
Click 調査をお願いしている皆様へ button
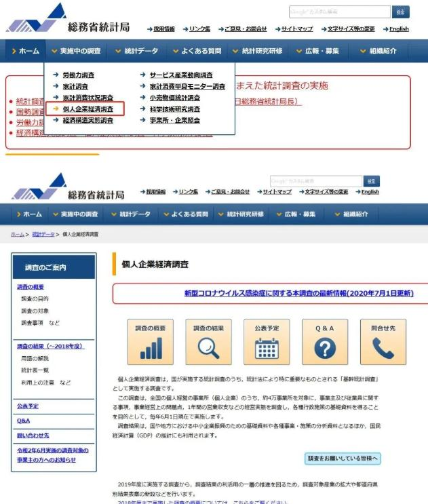(x=343, y=459)
